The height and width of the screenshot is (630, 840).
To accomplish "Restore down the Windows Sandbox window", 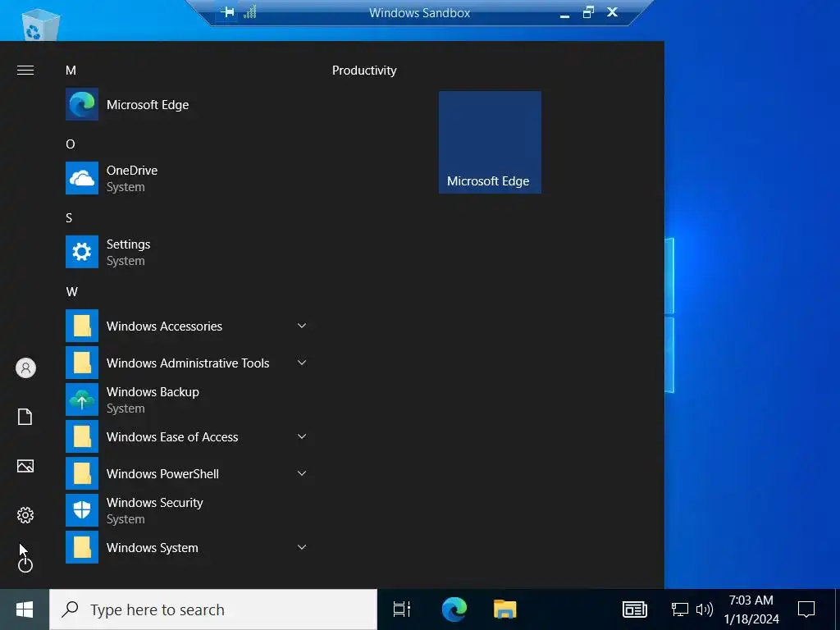I will [x=589, y=11].
